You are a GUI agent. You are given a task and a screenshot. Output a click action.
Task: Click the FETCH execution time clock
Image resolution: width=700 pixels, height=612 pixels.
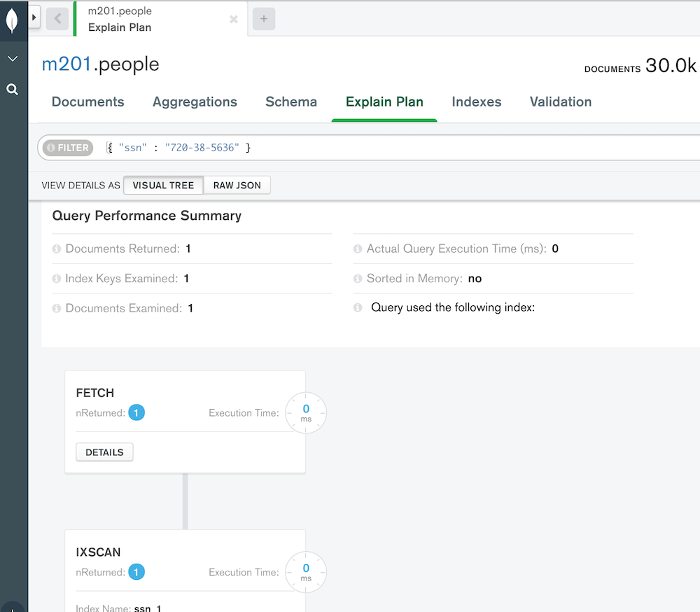pos(306,412)
